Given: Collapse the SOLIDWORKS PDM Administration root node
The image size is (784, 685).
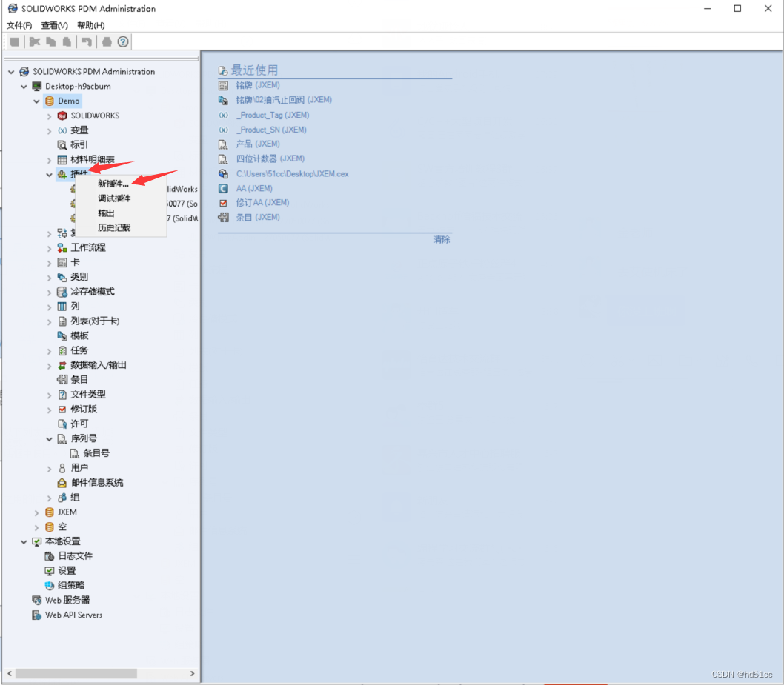Looking at the screenshot, I should 11,72.
